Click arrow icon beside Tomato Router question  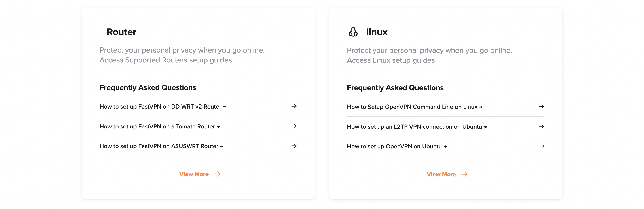click(x=294, y=126)
